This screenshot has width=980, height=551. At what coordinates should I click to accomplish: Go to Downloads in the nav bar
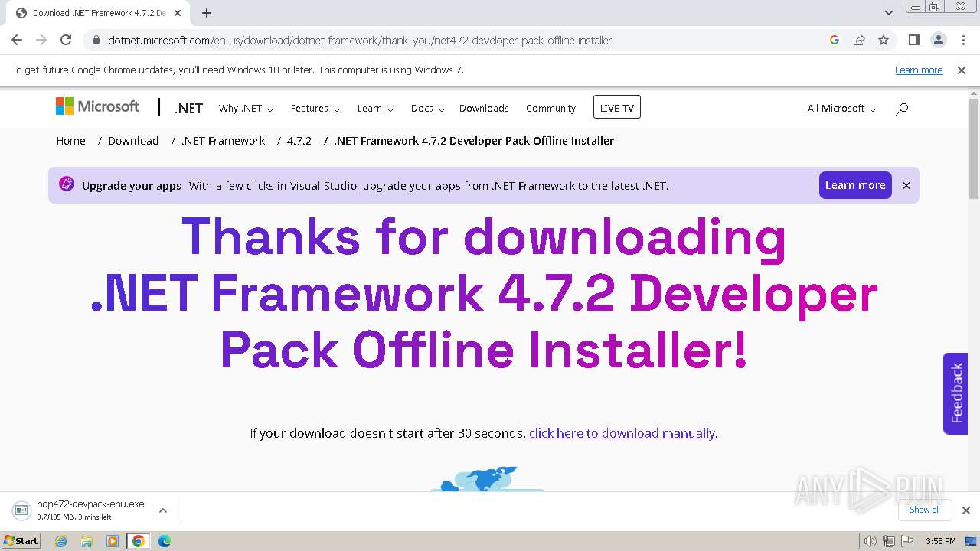pos(484,109)
